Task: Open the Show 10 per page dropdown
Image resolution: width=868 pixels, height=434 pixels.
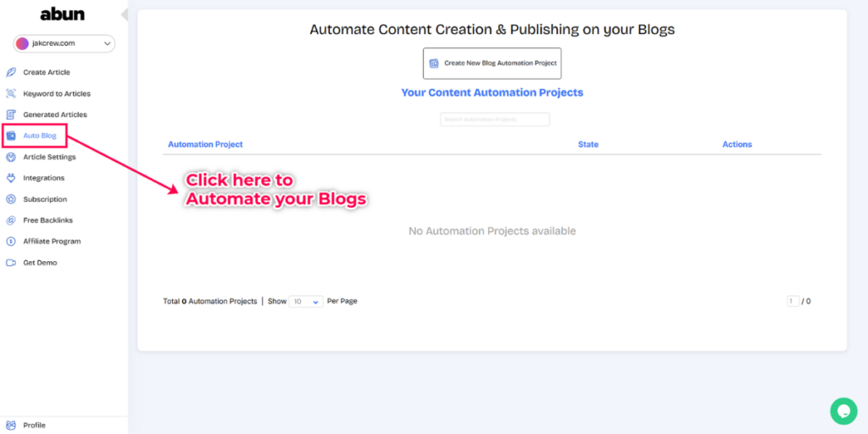Action: click(306, 302)
